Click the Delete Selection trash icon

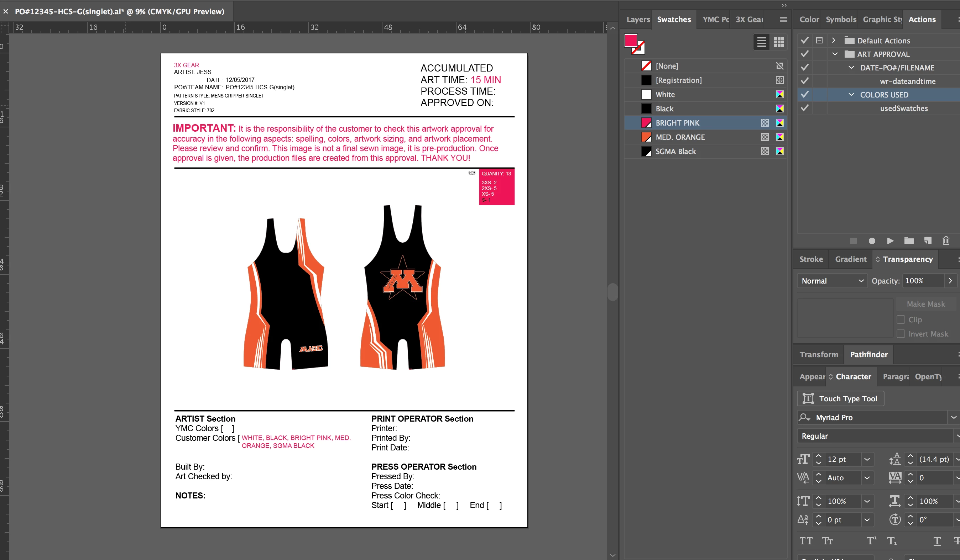point(946,241)
